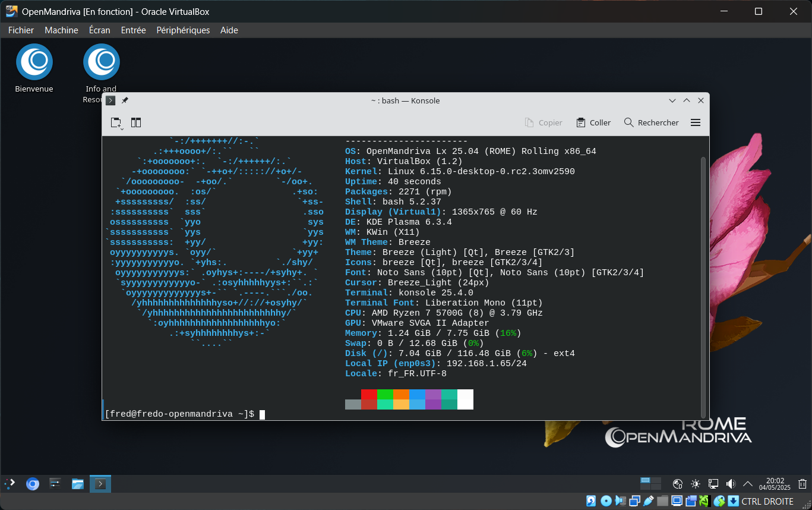Viewport: 812px width, 510px height.
Task: Click the Kernel line text
Action: click(460, 172)
